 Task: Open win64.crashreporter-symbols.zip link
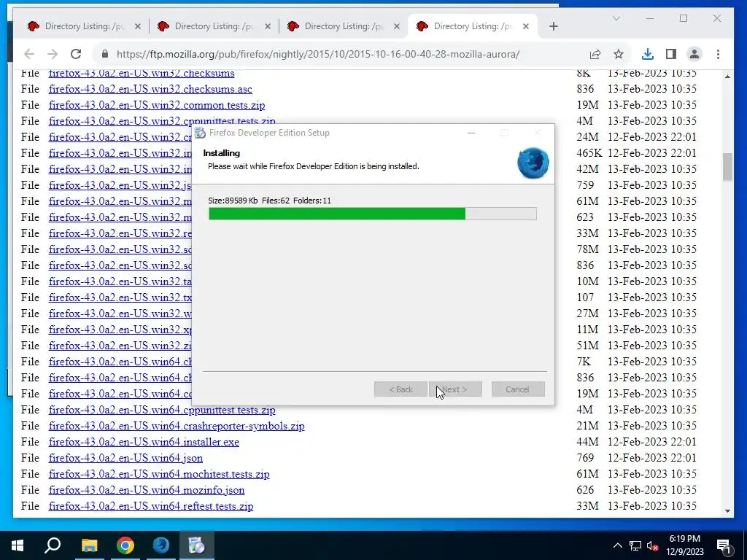[x=177, y=426]
